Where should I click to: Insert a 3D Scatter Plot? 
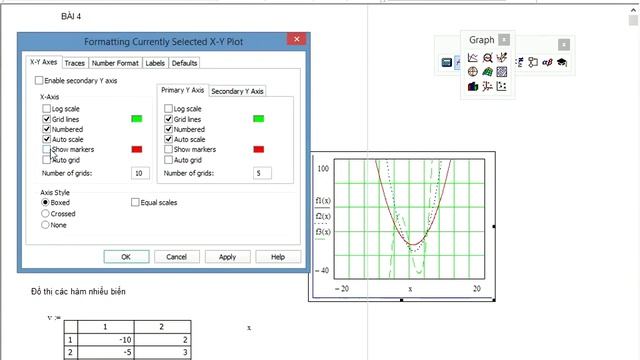[487, 86]
